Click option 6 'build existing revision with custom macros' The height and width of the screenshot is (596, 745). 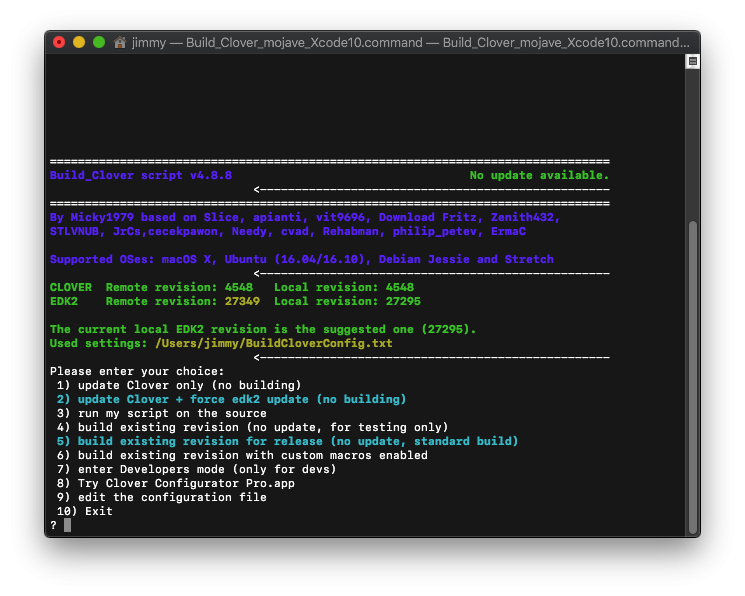[242, 455]
